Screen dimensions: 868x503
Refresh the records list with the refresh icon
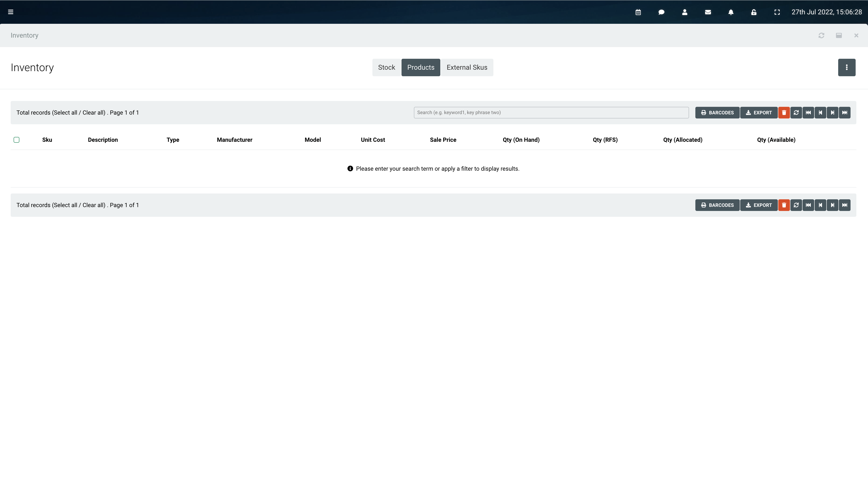click(x=796, y=112)
